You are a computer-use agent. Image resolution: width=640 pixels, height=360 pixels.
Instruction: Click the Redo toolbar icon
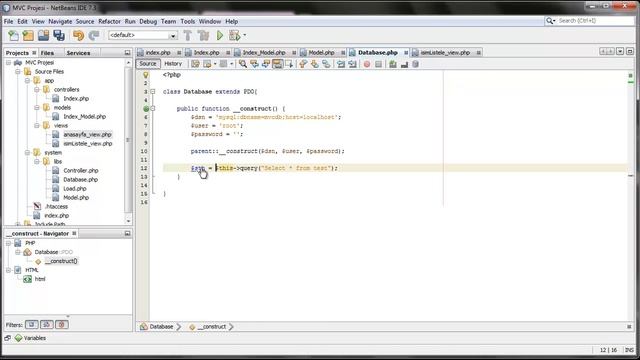point(94,36)
